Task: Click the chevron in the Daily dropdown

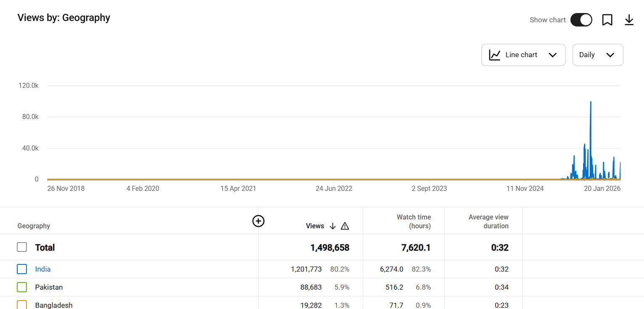Action: (x=610, y=55)
